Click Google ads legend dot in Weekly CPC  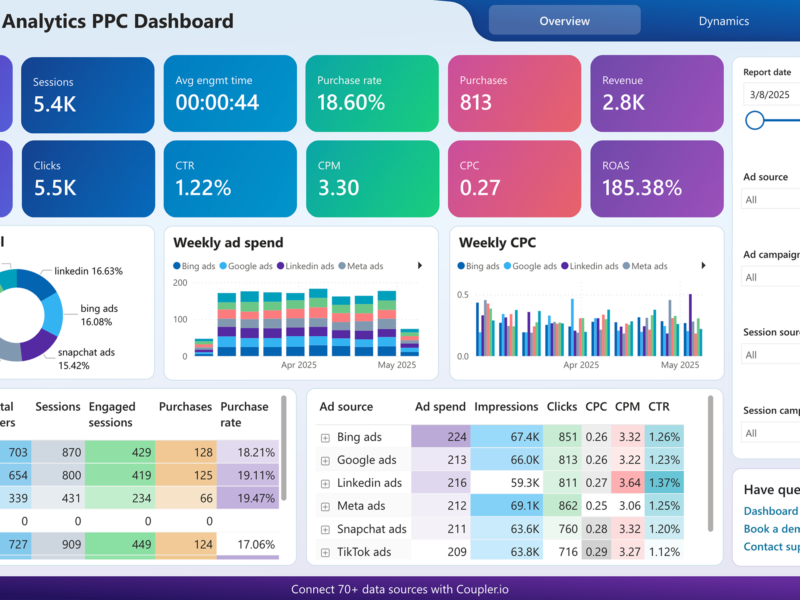(507, 266)
